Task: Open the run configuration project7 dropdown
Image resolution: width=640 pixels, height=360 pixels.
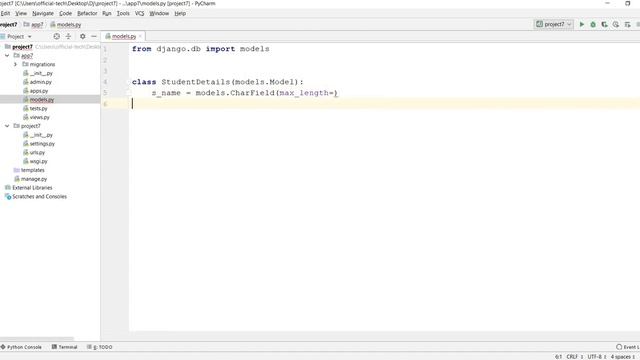Action: (554, 24)
